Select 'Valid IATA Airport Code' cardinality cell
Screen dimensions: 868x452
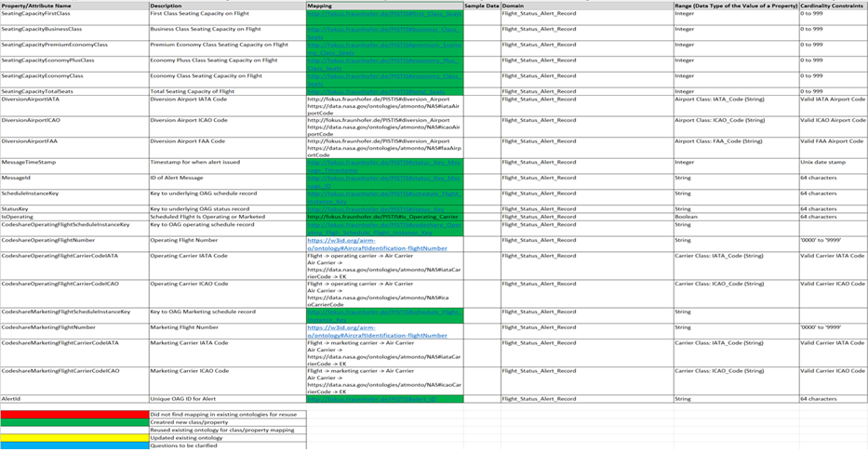pos(834,106)
